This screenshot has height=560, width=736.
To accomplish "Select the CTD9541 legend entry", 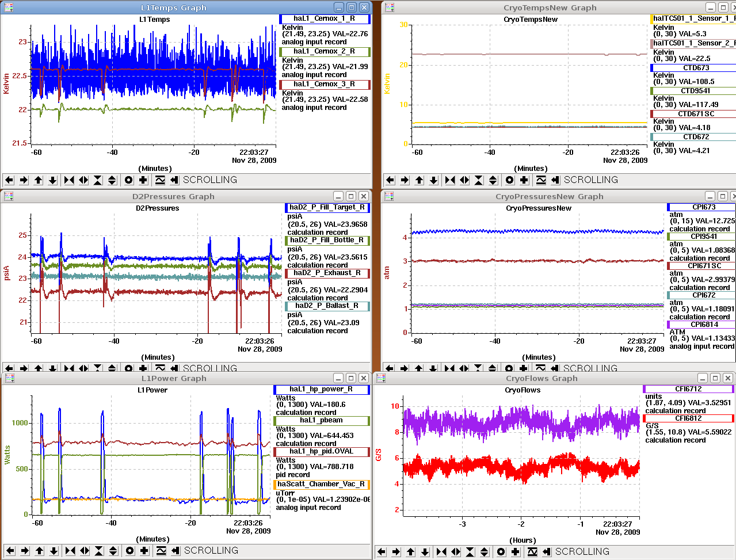I will pyautogui.click(x=693, y=91).
